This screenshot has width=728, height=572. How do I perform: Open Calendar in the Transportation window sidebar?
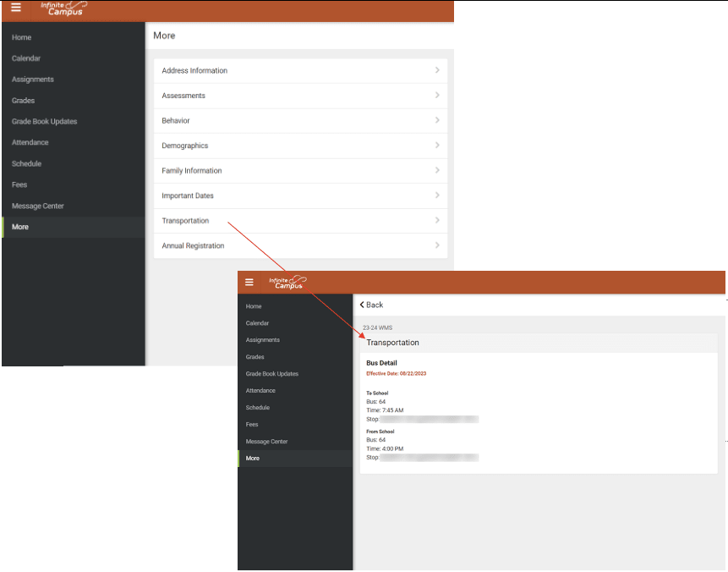[x=257, y=323]
